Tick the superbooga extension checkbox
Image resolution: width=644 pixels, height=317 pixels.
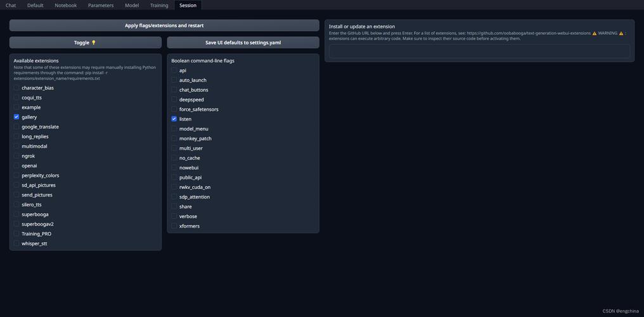16,214
